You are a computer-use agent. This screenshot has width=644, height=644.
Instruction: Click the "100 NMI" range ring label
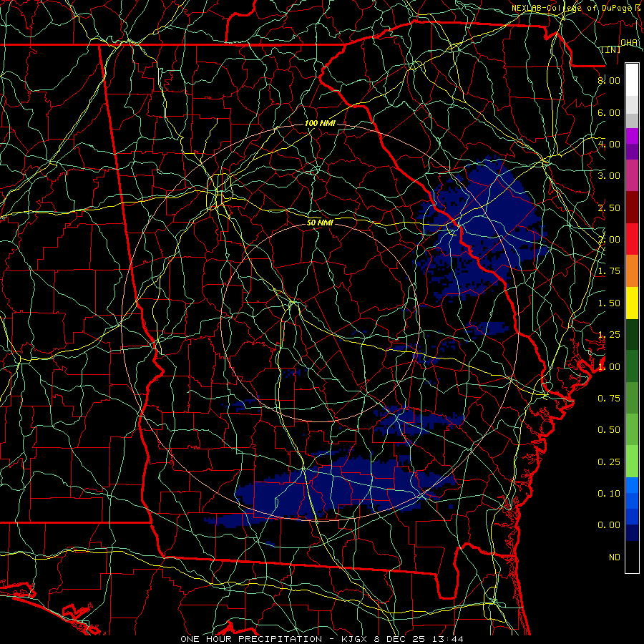(320, 123)
